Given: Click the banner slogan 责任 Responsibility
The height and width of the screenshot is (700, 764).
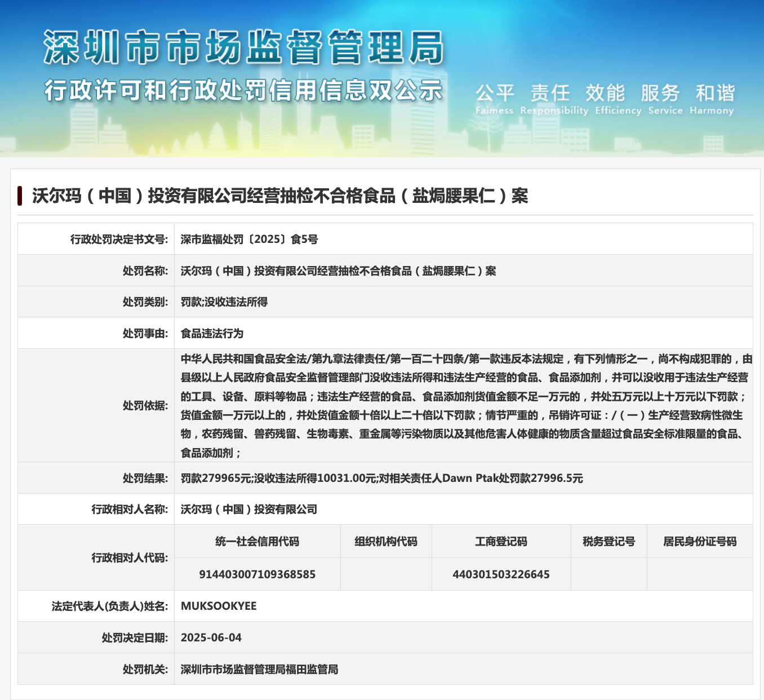Looking at the screenshot, I should (x=554, y=99).
